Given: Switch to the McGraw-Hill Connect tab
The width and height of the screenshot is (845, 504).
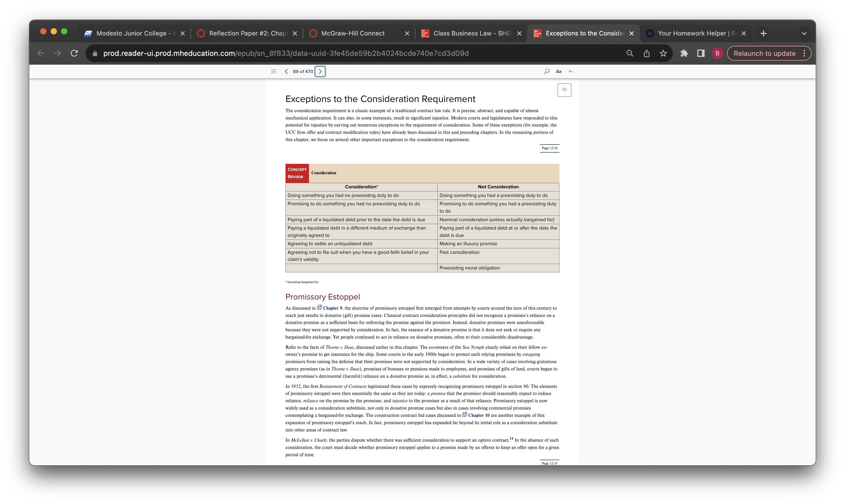Looking at the screenshot, I should pos(359,33).
